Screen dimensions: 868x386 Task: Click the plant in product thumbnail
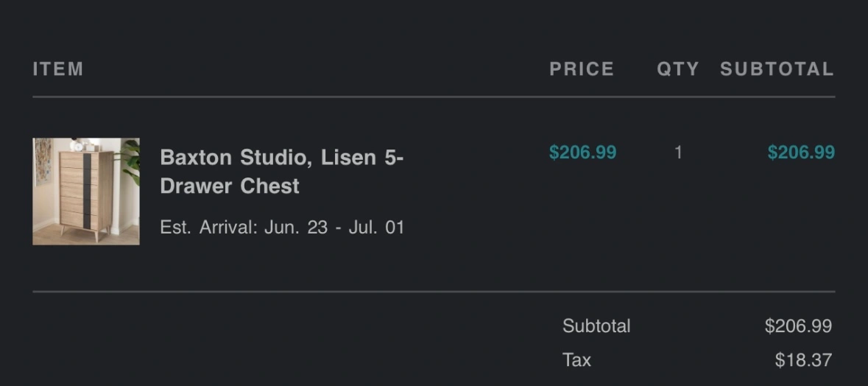130,161
